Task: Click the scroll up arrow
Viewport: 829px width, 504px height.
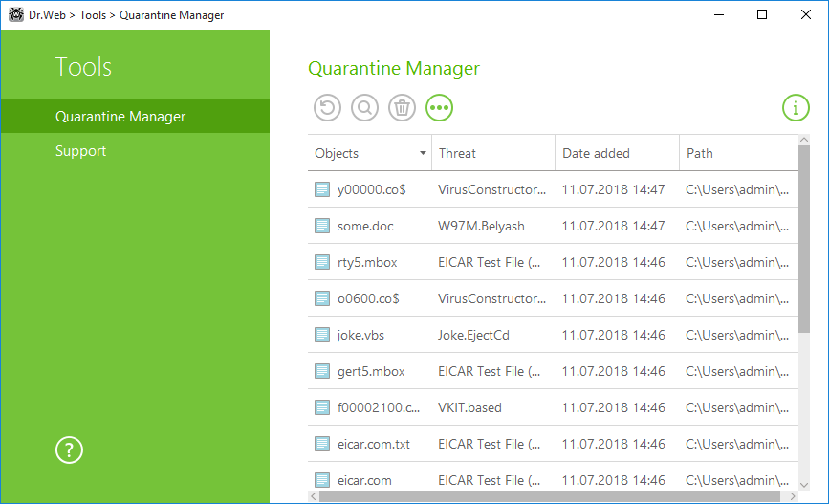Action: click(x=804, y=140)
